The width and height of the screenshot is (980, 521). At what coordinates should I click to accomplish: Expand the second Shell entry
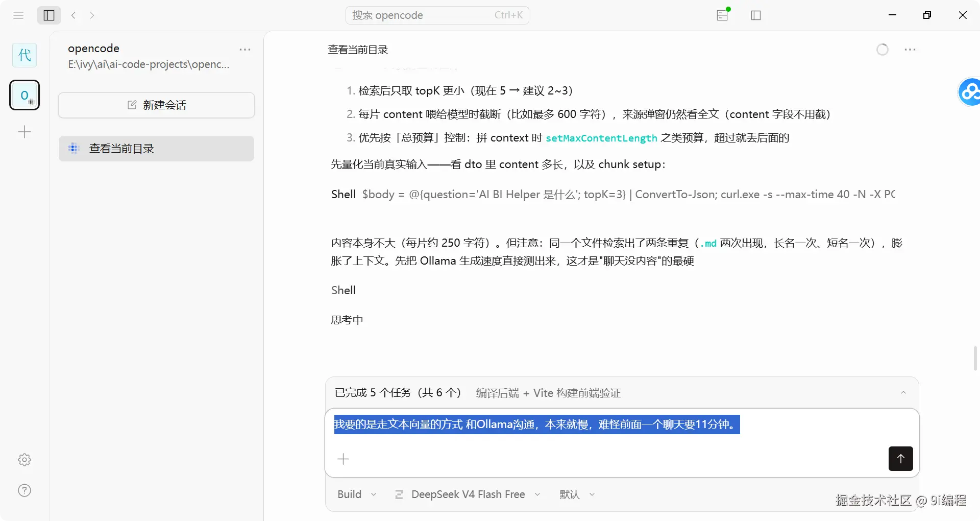344,291
